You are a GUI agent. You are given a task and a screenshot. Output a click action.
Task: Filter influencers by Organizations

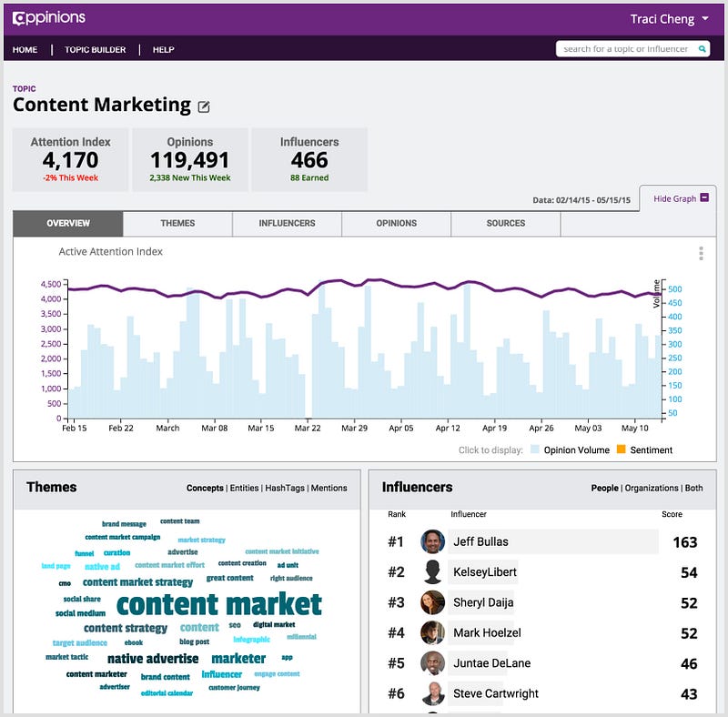click(652, 488)
